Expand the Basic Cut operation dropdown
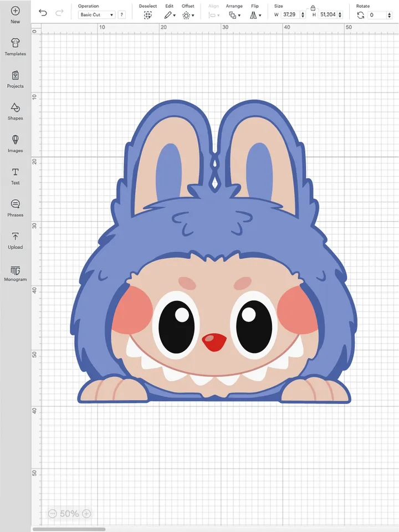The image size is (399, 532). [96, 15]
